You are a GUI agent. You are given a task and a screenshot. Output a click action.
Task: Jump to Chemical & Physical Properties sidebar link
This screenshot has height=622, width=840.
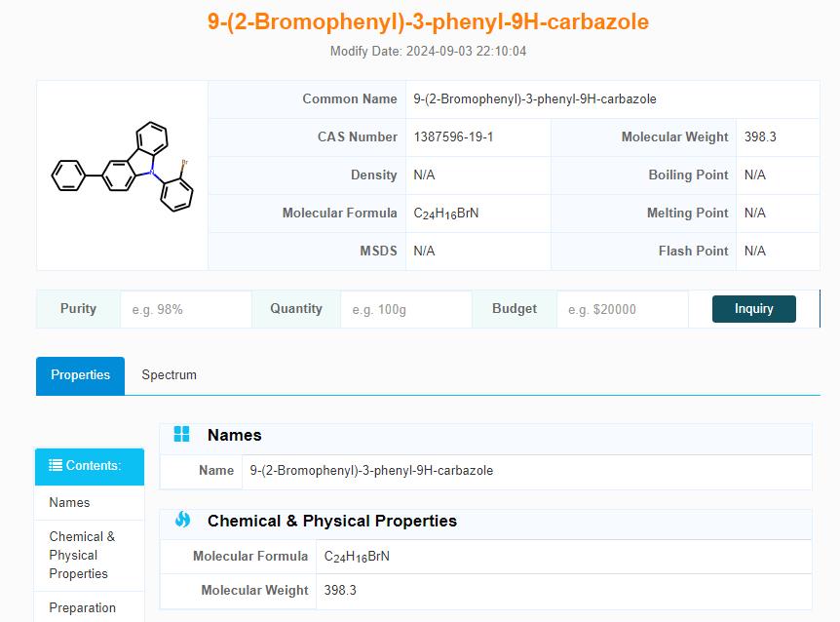82,555
